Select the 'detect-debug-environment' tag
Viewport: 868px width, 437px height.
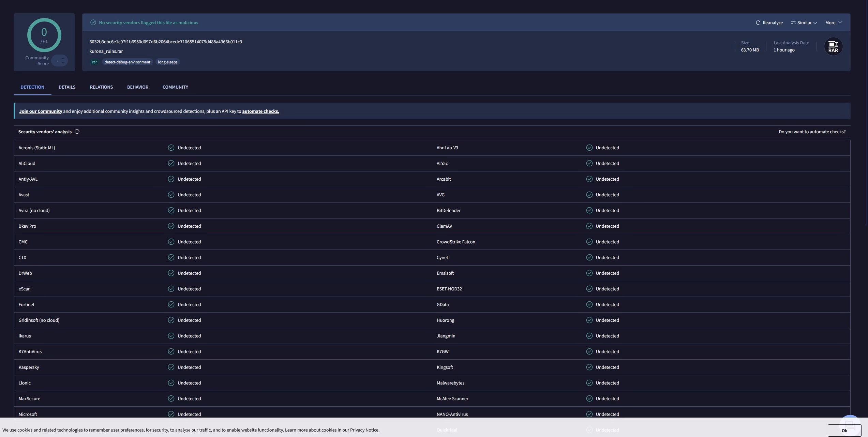[x=127, y=62]
